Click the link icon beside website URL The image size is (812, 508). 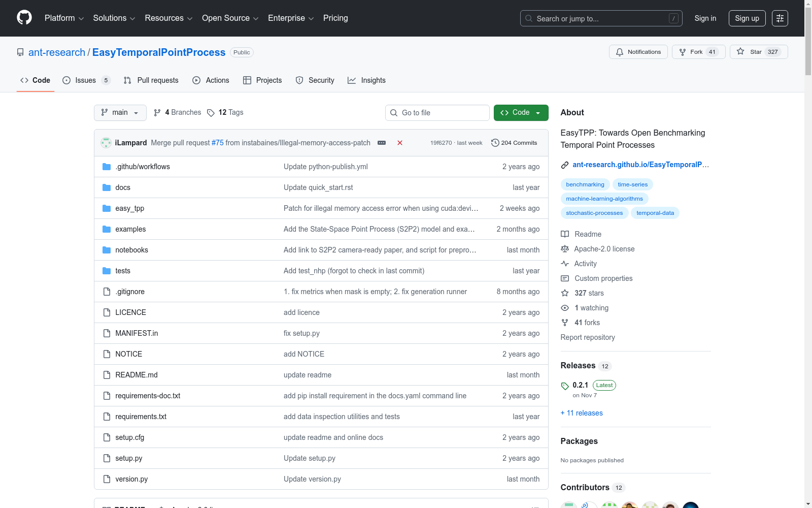pos(565,165)
